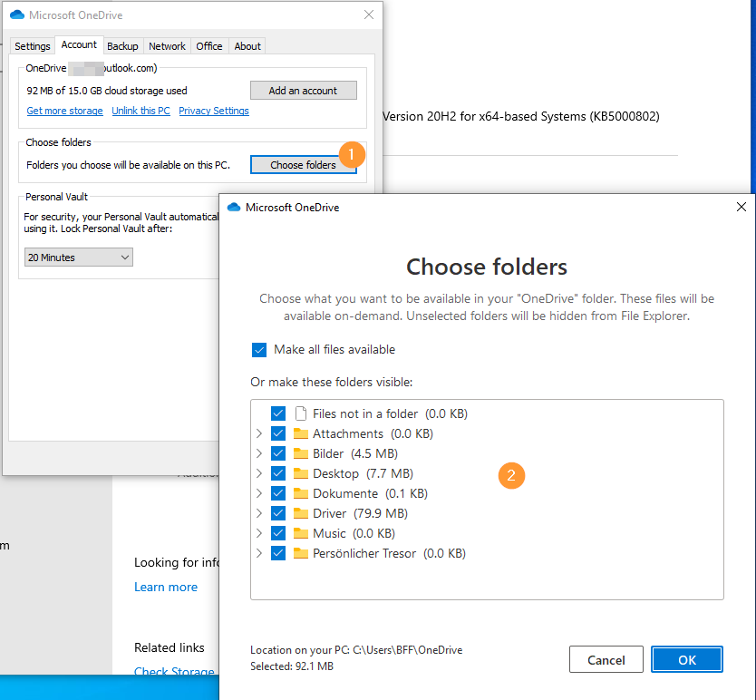
Task: Uncheck the Persönlicher Tresor checkbox
Action: (278, 553)
